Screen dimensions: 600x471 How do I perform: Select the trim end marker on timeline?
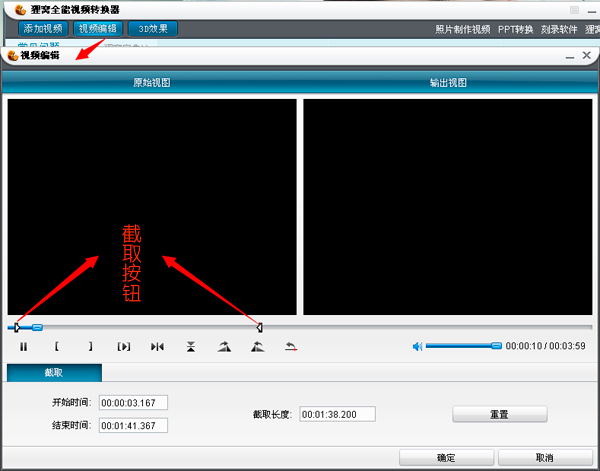click(259, 328)
